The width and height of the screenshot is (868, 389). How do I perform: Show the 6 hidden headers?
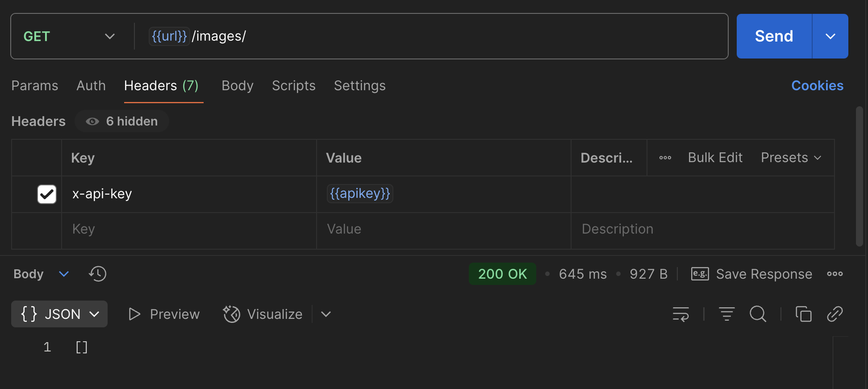pyautogui.click(x=122, y=121)
